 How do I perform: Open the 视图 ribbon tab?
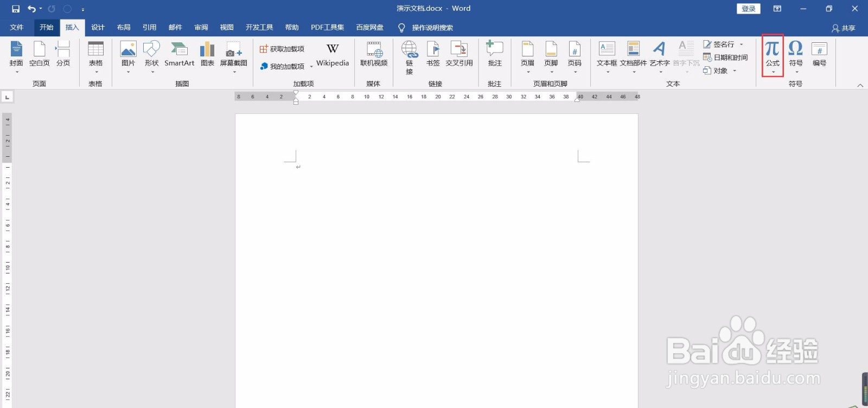tap(227, 28)
